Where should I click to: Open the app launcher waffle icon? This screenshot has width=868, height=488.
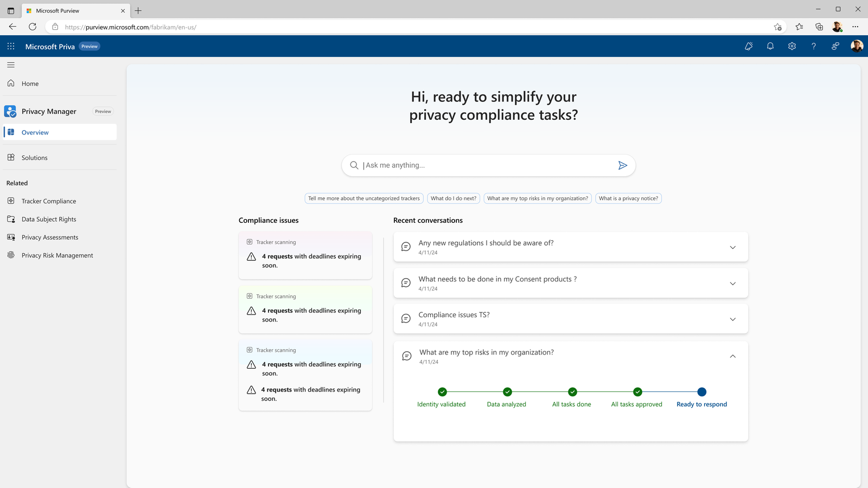(11, 46)
